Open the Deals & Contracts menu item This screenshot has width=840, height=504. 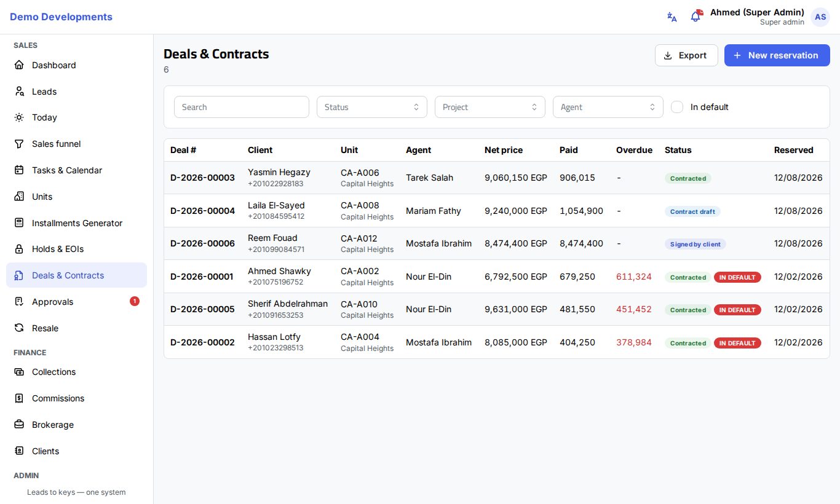coord(77,275)
